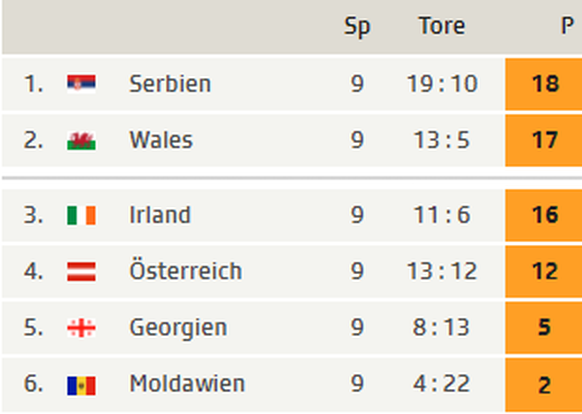The width and height of the screenshot is (582, 414).
Task: Click Moldawien's orange 2 points cell
Action: coord(543,385)
